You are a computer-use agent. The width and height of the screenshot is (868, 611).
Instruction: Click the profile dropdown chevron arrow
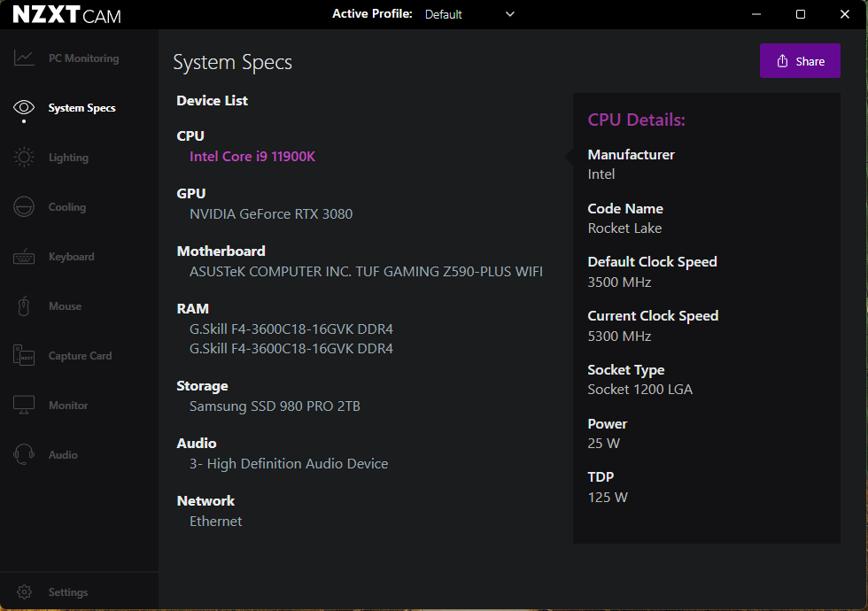point(510,14)
